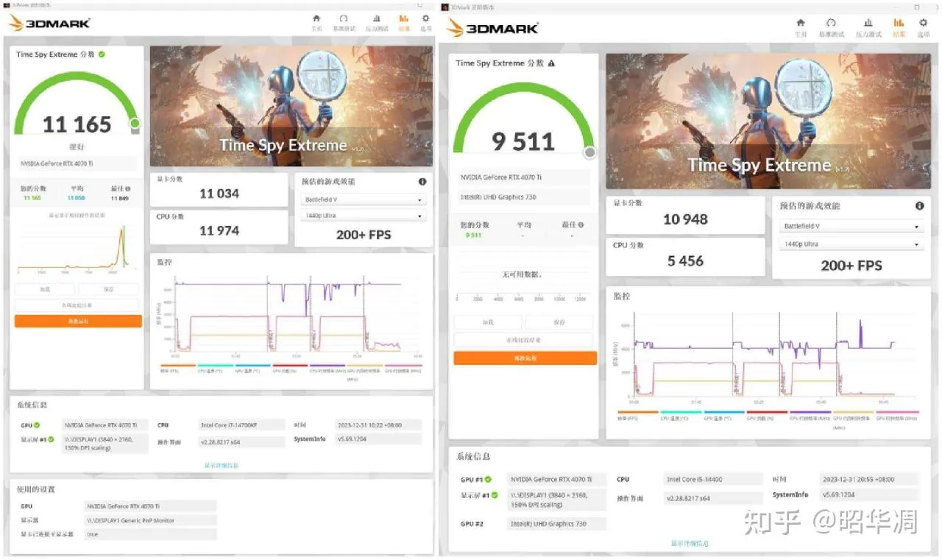Image resolution: width=942 pixels, height=560 pixels.
Task: Click Load button in left window
Action: [46, 290]
